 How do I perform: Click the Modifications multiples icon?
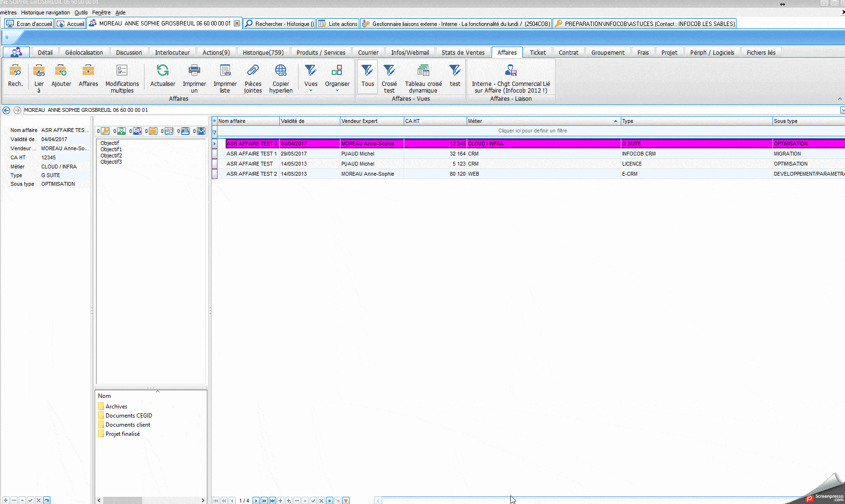[122, 71]
